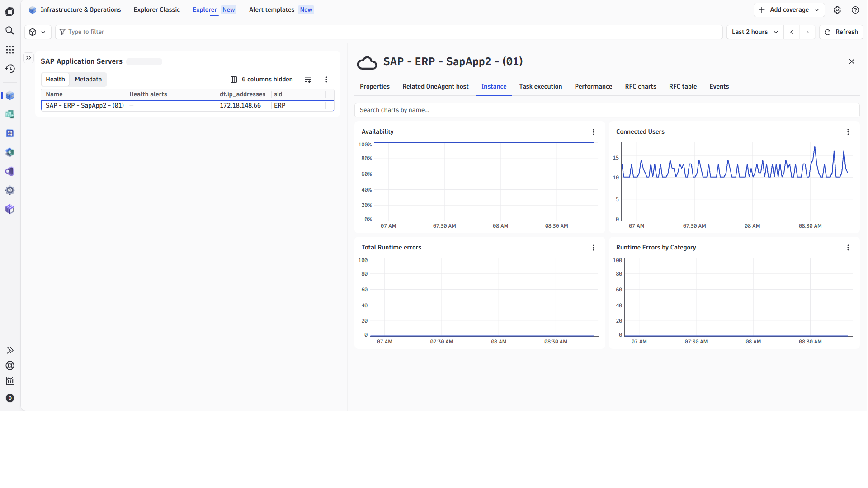This screenshot has height=488, width=868.
Task: Click 6 columns hidden button
Action: (262, 80)
